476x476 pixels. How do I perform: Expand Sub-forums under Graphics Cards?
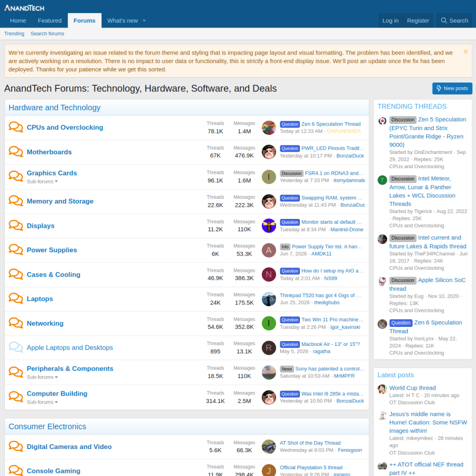click(x=42, y=181)
